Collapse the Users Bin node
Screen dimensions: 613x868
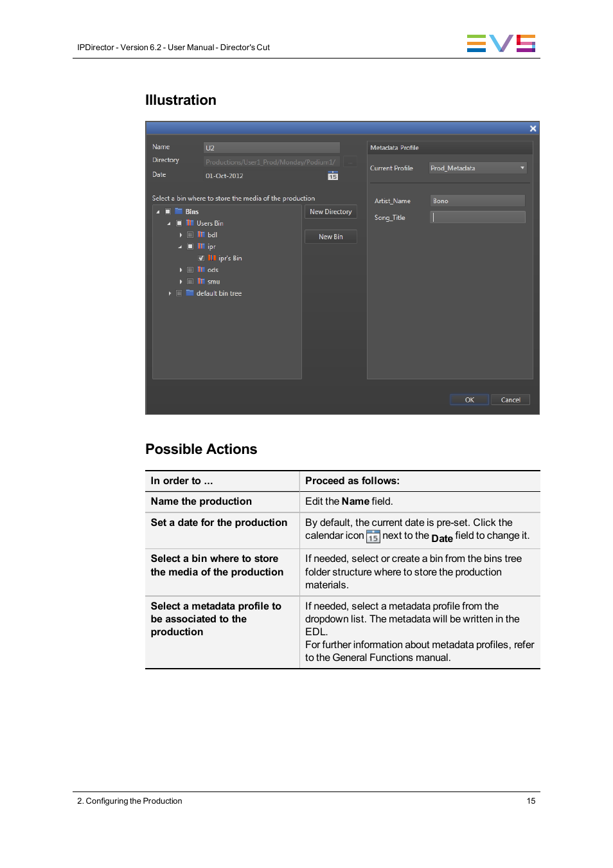click(169, 223)
